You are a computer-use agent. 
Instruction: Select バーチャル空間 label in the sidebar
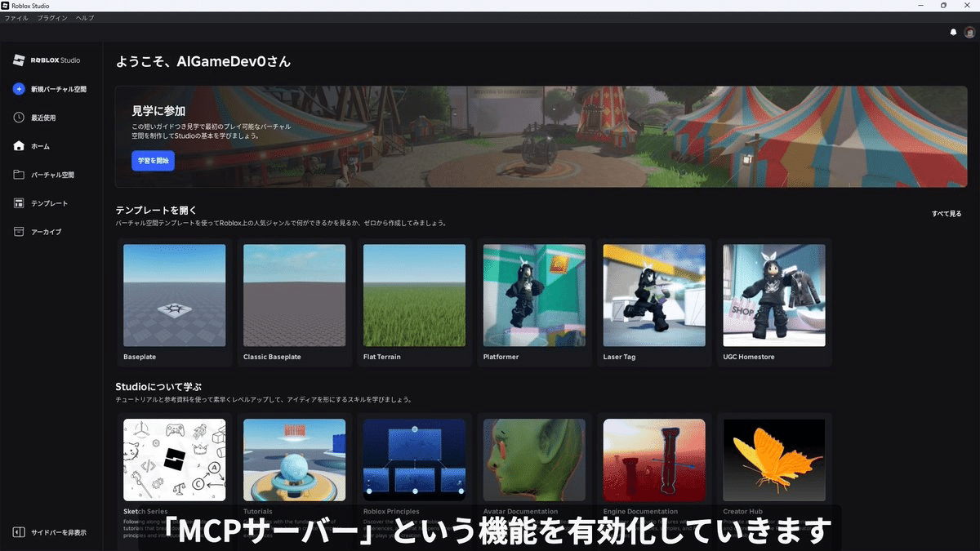[x=53, y=175]
